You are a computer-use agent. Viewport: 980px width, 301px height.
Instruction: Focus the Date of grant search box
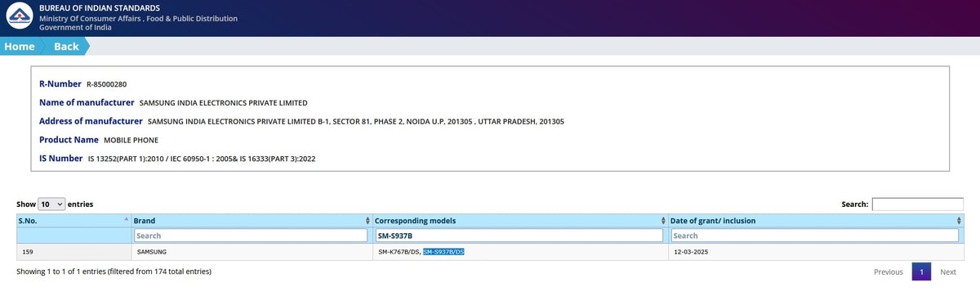[x=814, y=236]
